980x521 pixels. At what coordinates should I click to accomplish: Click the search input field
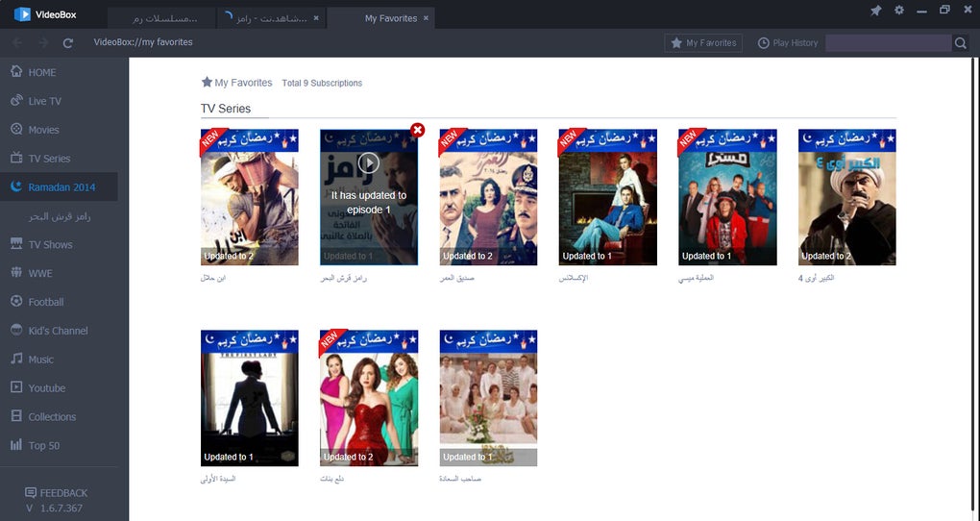pyautogui.click(x=888, y=42)
